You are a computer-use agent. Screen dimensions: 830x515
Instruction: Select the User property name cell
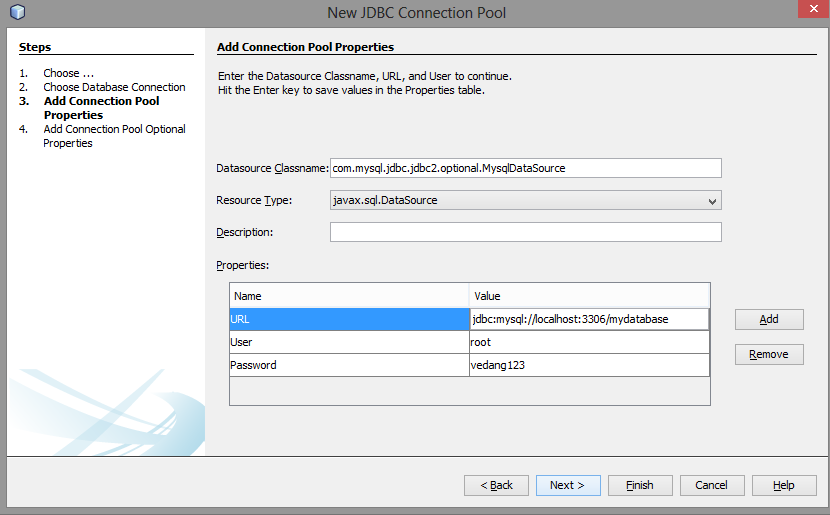point(348,342)
